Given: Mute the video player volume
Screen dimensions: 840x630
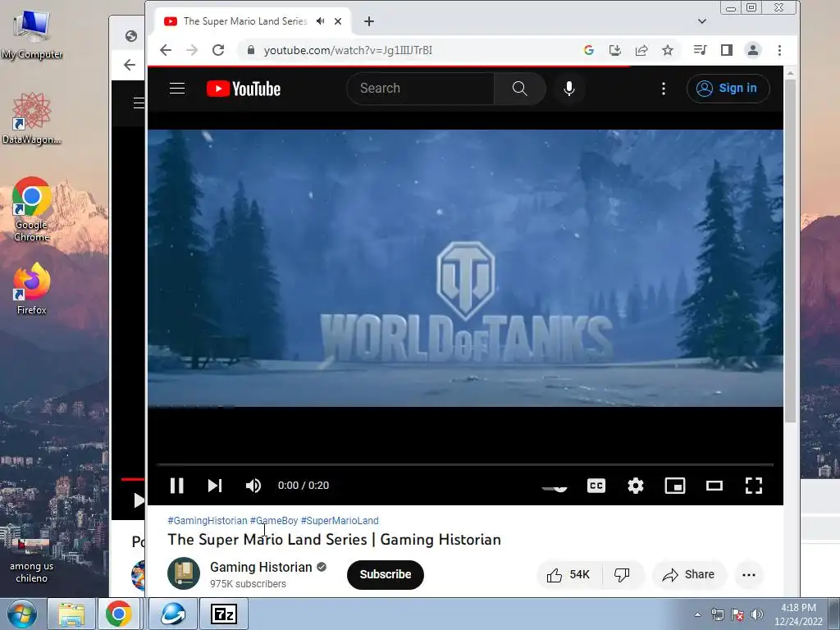Looking at the screenshot, I should tap(253, 486).
